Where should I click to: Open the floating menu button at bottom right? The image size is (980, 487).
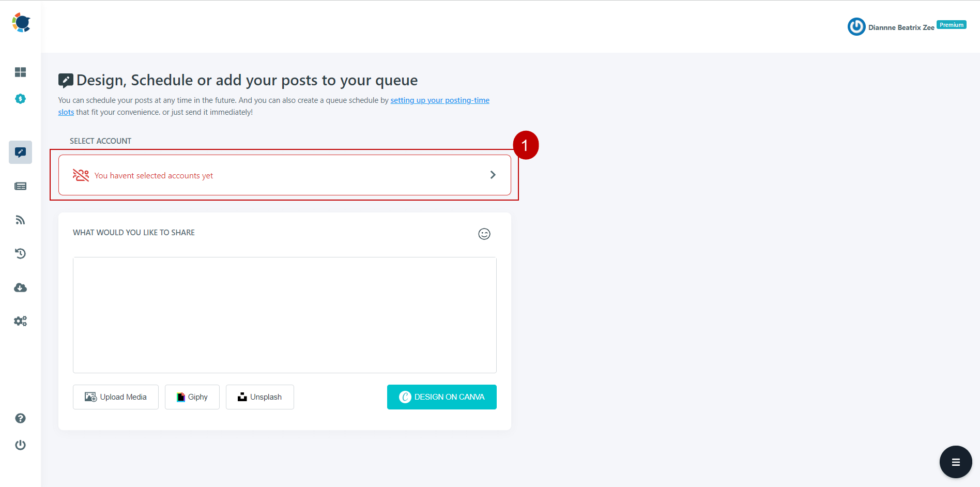[x=955, y=462]
